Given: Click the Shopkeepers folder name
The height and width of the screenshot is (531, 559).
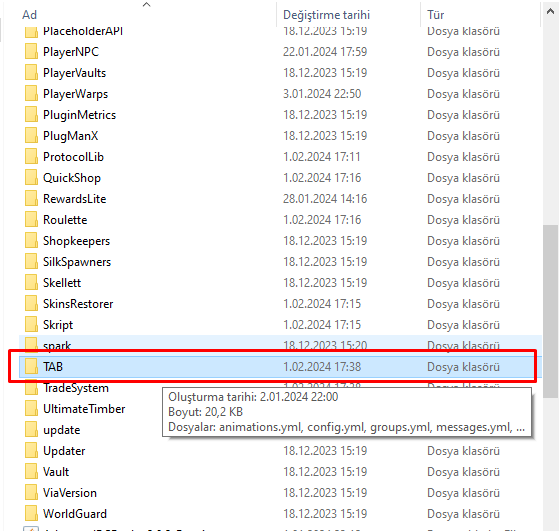Looking at the screenshot, I should tap(77, 241).
